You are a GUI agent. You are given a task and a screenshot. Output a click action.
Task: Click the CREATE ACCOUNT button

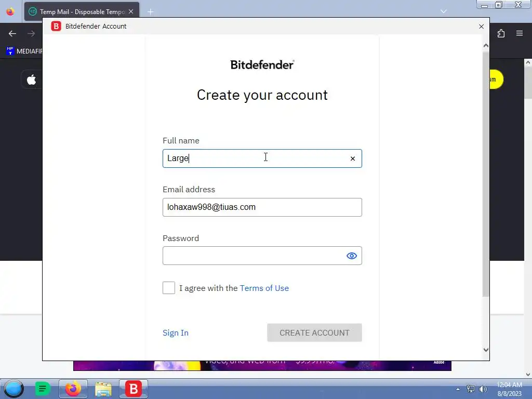pyautogui.click(x=314, y=332)
